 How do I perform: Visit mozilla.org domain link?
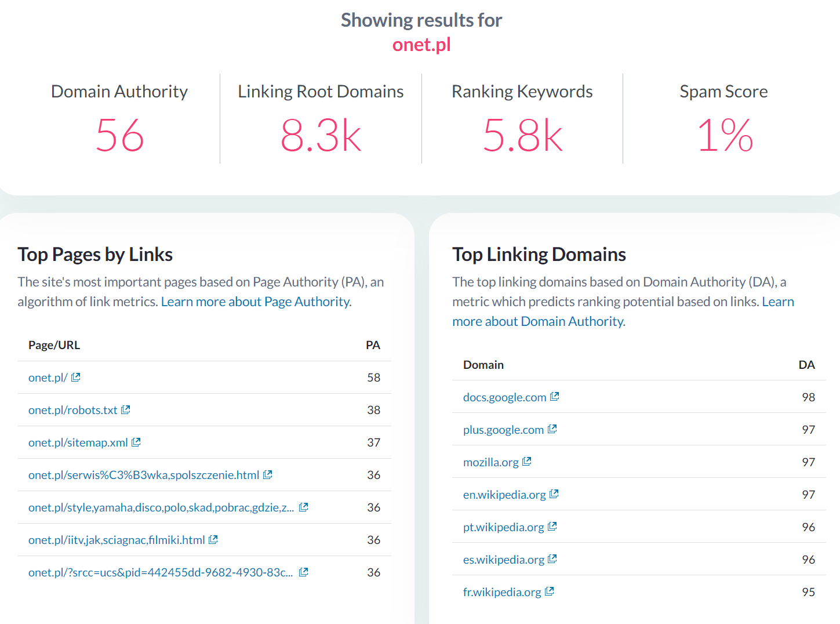491,462
